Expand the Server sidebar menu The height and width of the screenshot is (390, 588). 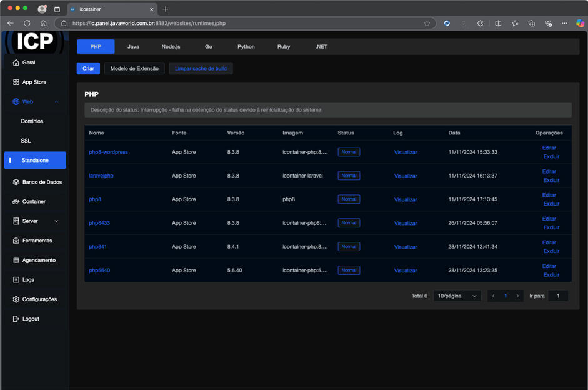pyautogui.click(x=56, y=221)
